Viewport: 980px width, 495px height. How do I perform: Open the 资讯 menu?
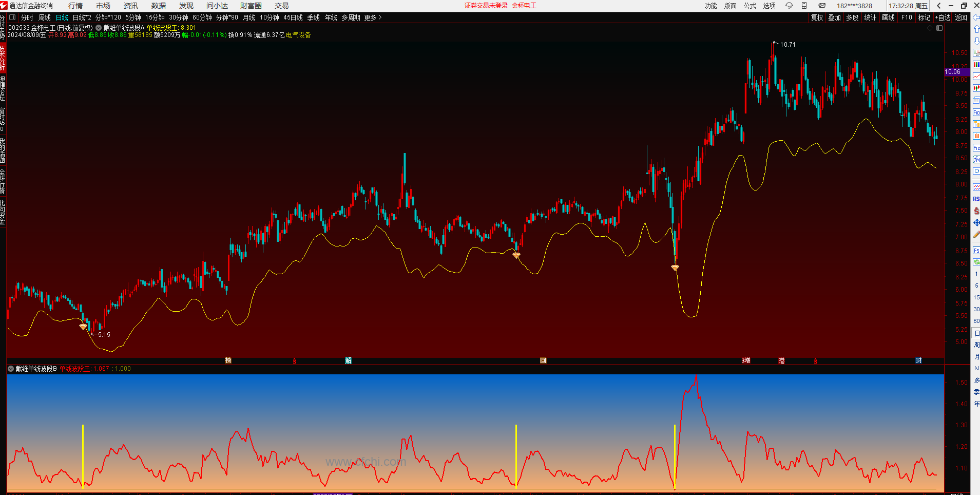131,6
